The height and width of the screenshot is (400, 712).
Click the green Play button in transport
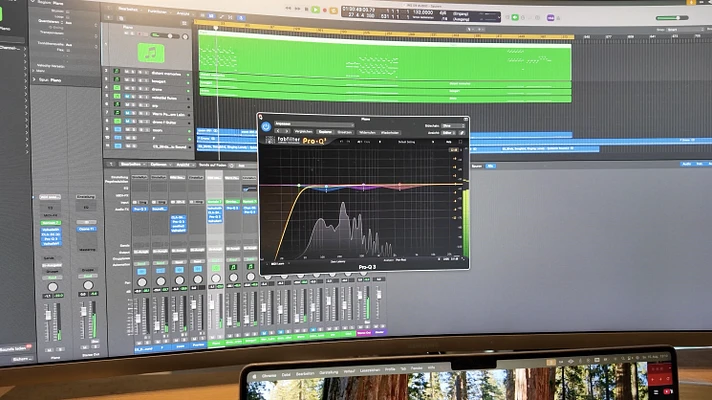[x=315, y=9]
